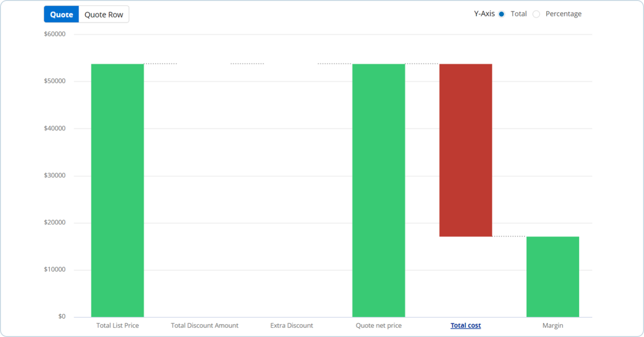644x337 pixels.
Task: Click the Total List Price axis label
Action: point(118,325)
